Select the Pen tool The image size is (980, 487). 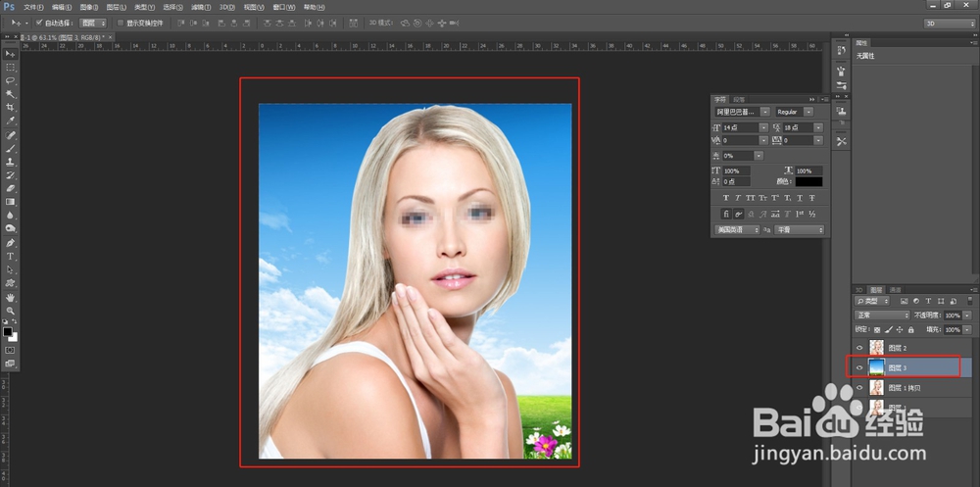(10, 243)
